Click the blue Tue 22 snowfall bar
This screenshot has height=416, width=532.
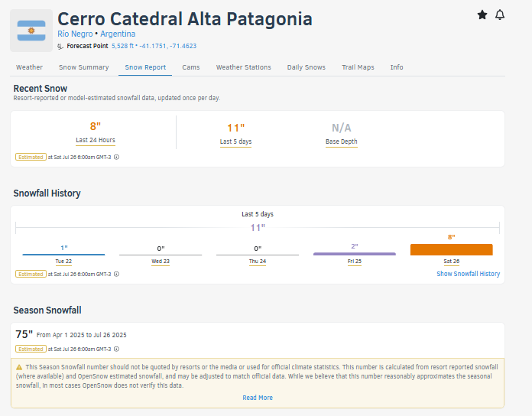pyautogui.click(x=63, y=255)
